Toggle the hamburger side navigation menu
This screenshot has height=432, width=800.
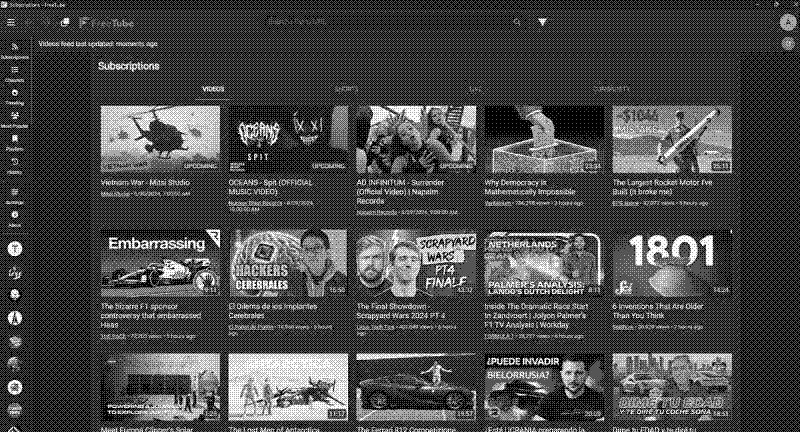click(11, 22)
